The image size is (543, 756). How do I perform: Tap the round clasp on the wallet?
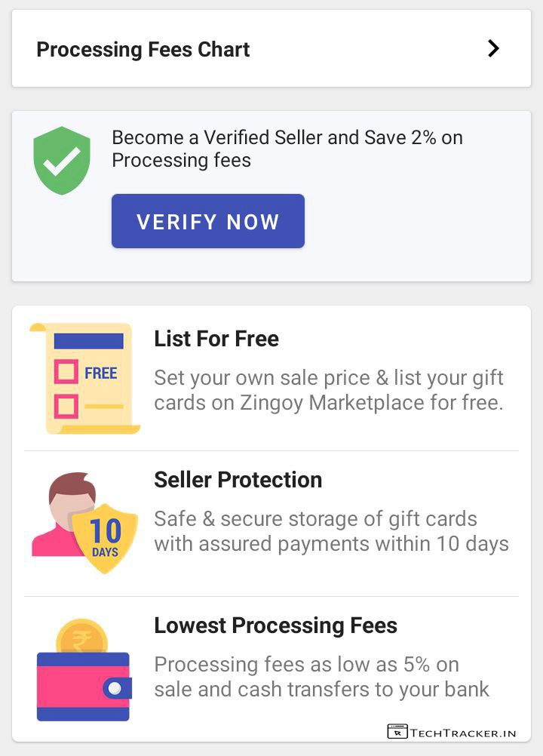pos(115,688)
